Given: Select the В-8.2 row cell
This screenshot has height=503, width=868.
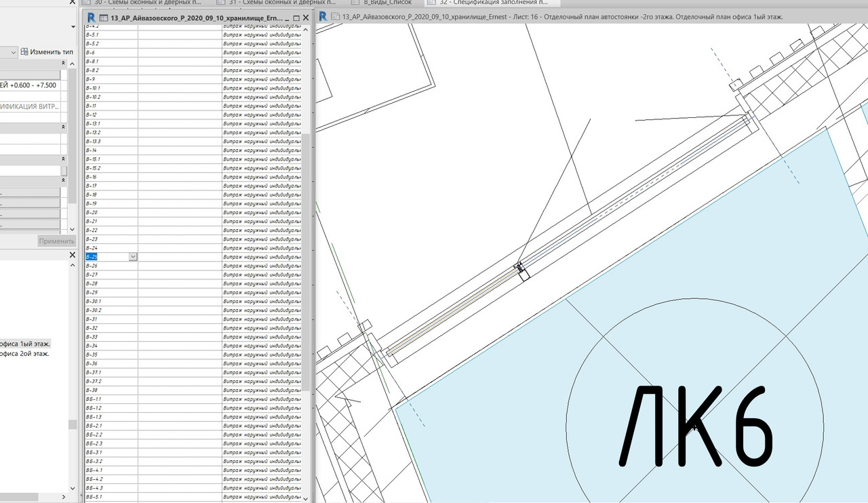Looking at the screenshot, I should 111,71.
